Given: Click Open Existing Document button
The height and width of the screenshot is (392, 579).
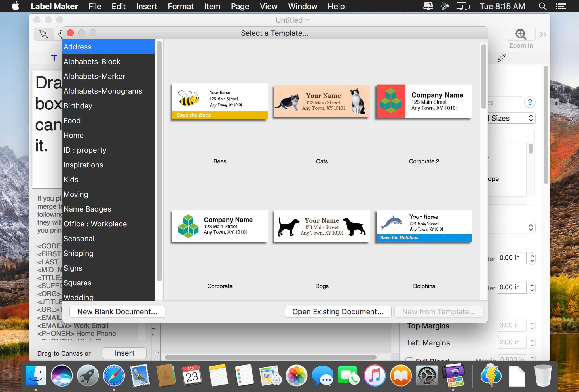Looking at the screenshot, I should coord(338,311).
